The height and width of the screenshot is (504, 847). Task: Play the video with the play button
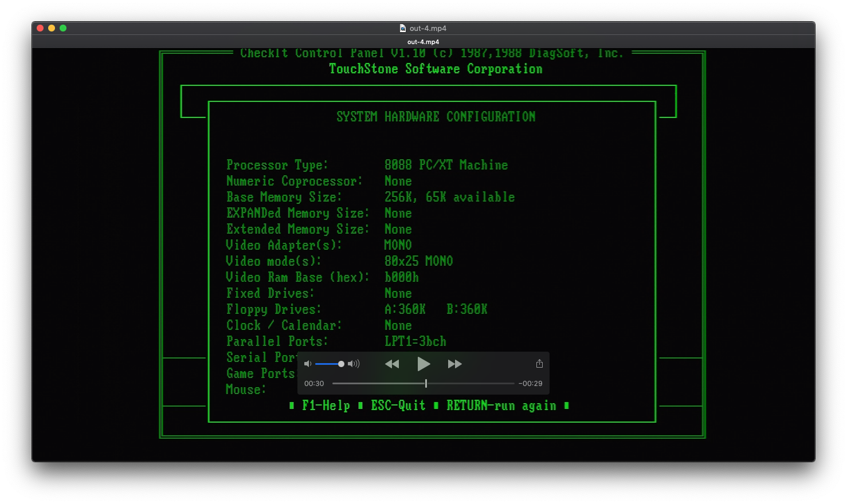pos(423,364)
